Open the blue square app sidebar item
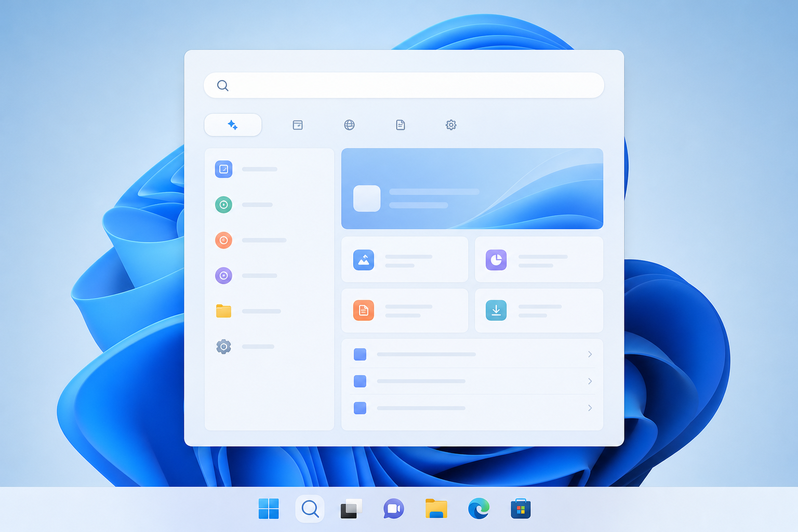Image resolution: width=798 pixels, height=532 pixels. point(223,169)
